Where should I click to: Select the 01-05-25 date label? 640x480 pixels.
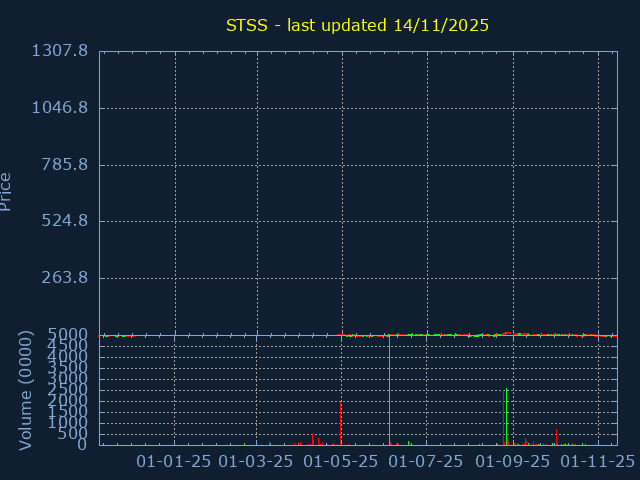point(341,461)
